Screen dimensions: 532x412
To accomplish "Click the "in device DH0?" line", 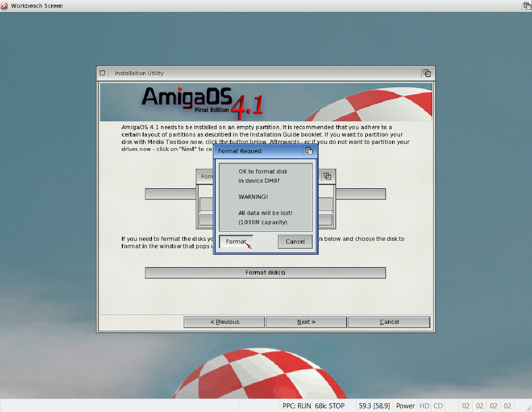I will pos(259,181).
